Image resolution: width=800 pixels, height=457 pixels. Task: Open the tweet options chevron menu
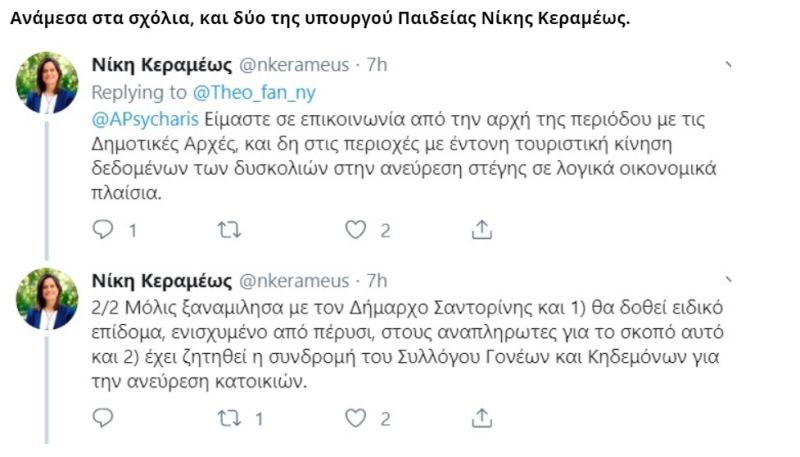[x=729, y=66]
